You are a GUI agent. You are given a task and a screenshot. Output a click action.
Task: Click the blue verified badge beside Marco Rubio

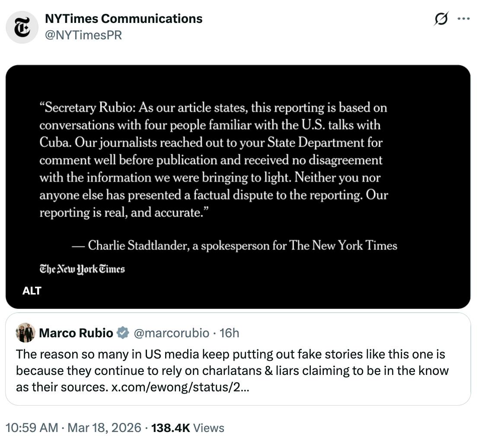click(122, 333)
